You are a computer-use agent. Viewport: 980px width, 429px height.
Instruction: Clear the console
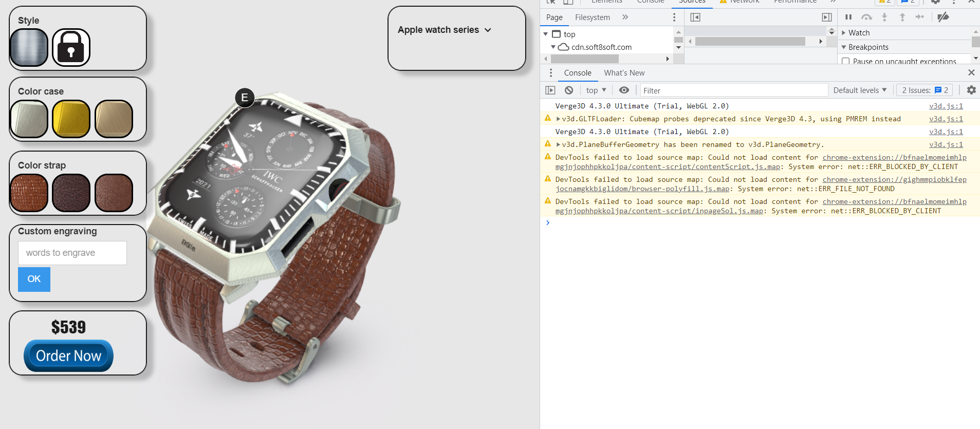point(569,90)
